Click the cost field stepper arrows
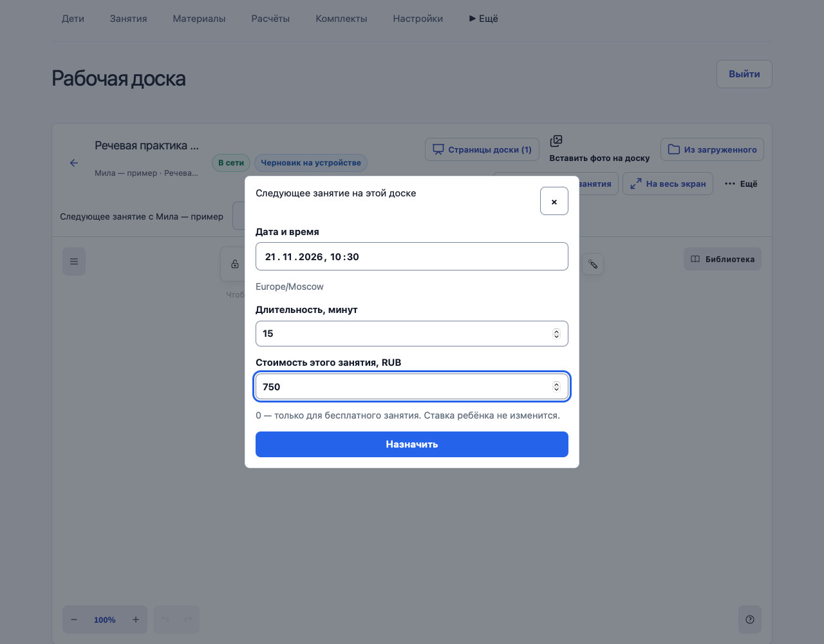 click(556, 386)
